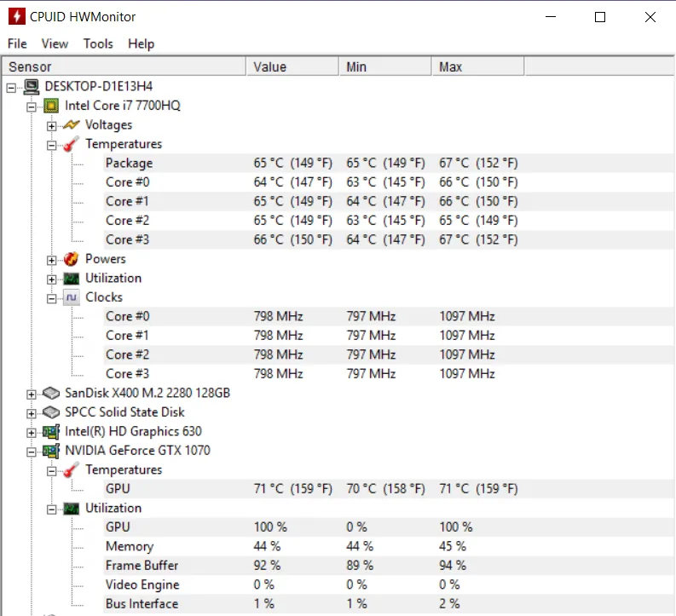Select the GPU utilization row

pos(389,527)
